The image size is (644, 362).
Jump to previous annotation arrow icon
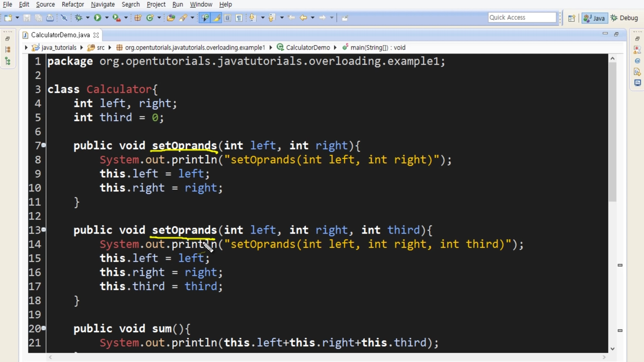(x=272, y=18)
